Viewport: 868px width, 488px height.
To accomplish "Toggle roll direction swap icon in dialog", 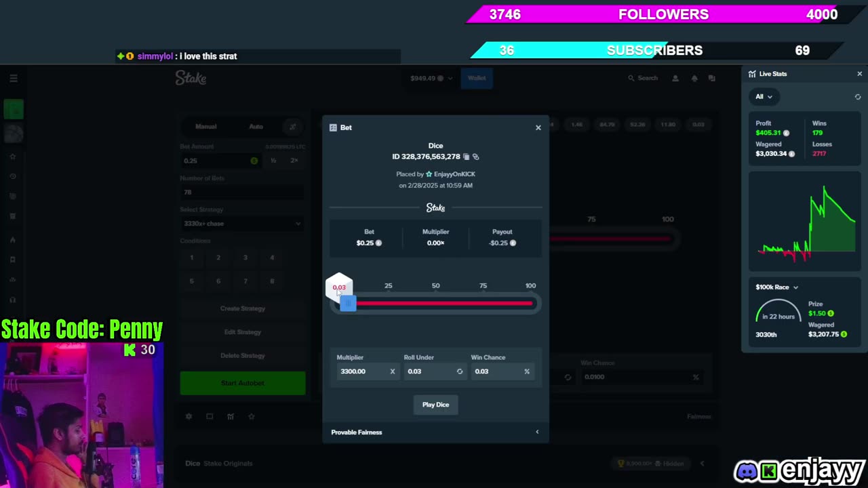I will (460, 371).
